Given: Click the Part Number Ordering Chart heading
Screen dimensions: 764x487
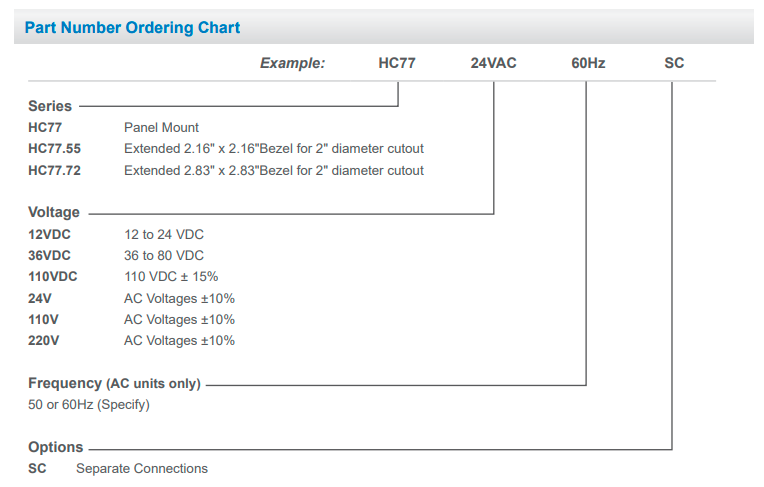Looking at the screenshot, I should pyautogui.click(x=133, y=28).
